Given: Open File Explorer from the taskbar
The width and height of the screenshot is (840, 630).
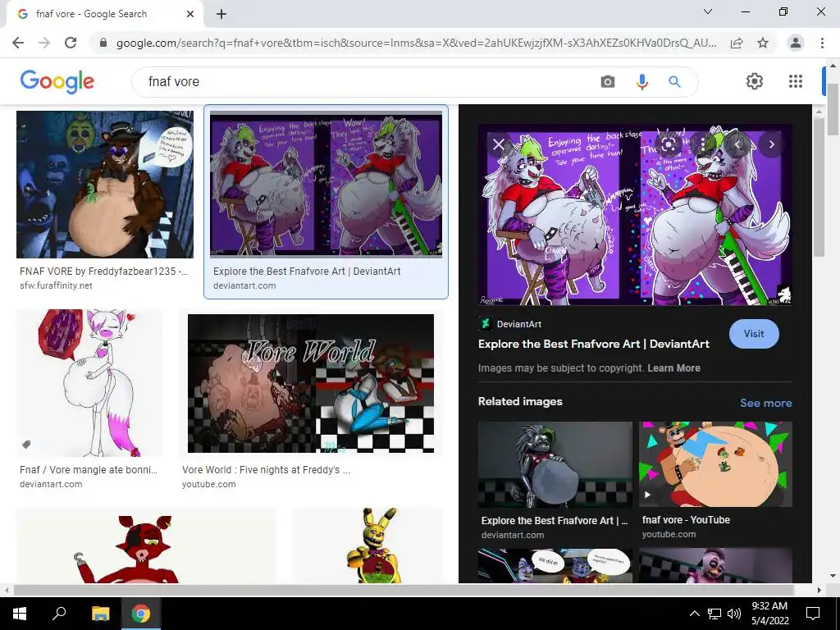Looking at the screenshot, I should click(x=100, y=614).
